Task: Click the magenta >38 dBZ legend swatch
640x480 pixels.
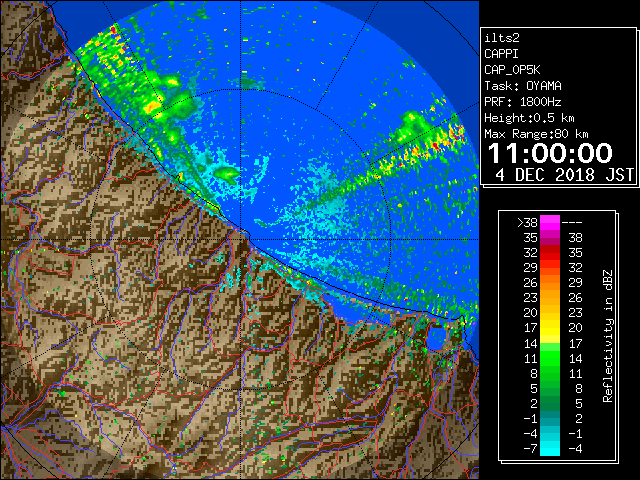Action: [550, 223]
